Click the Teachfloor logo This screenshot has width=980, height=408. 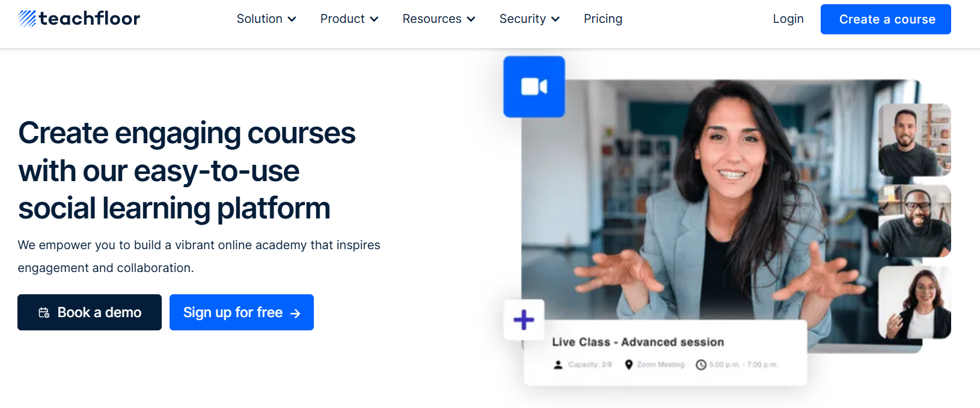(x=79, y=19)
